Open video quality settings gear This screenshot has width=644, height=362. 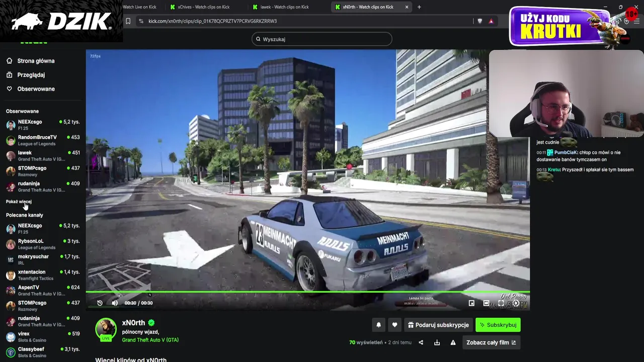[x=516, y=303]
